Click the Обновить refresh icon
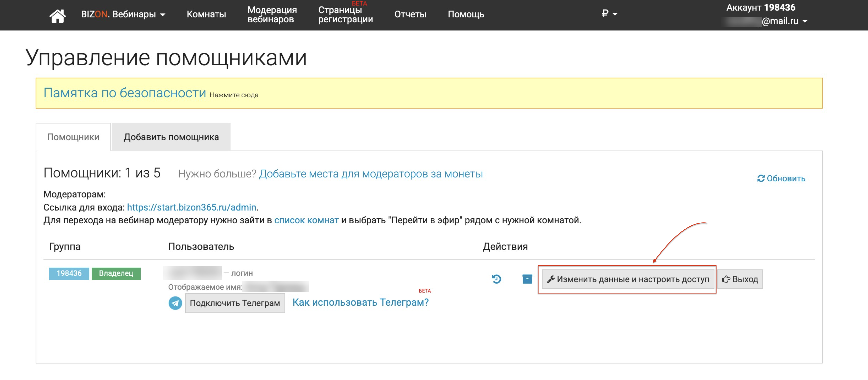This screenshot has height=380, width=868. (x=761, y=178)
